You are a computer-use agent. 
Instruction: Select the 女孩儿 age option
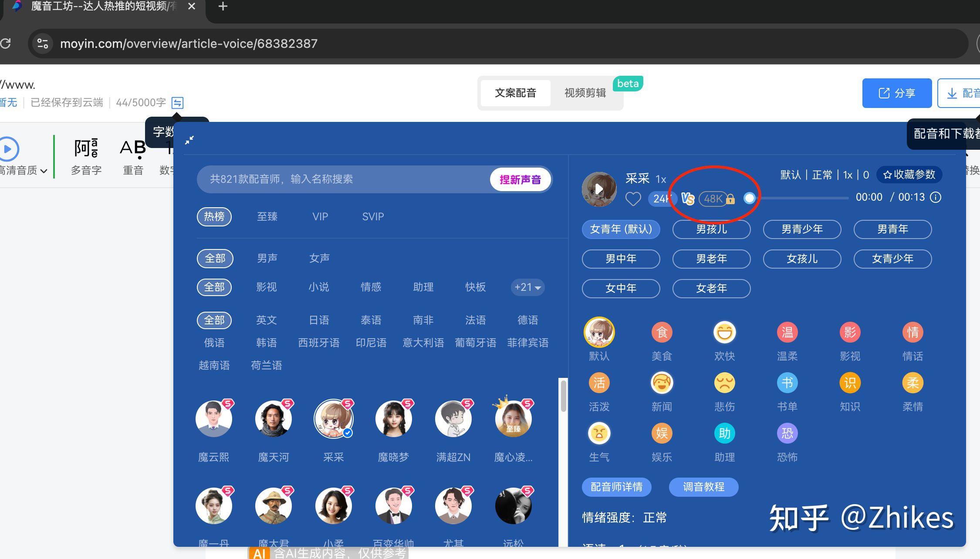[x=802, y=259]
